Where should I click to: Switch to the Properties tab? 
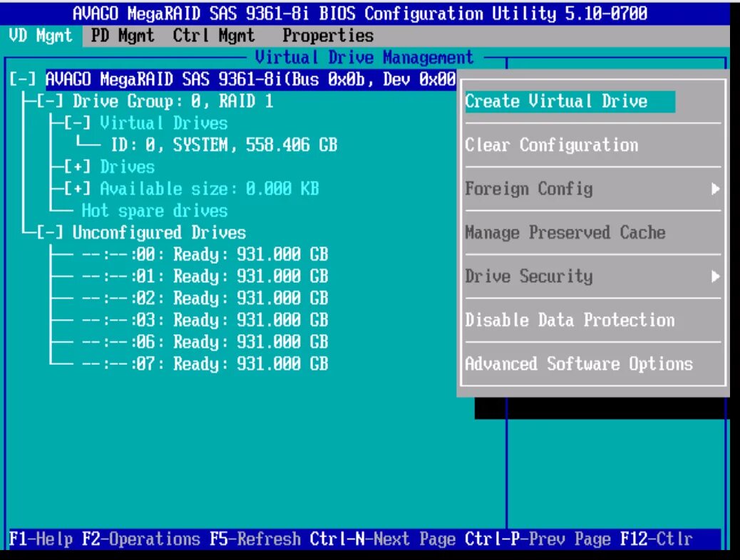(x=328, y=36)
